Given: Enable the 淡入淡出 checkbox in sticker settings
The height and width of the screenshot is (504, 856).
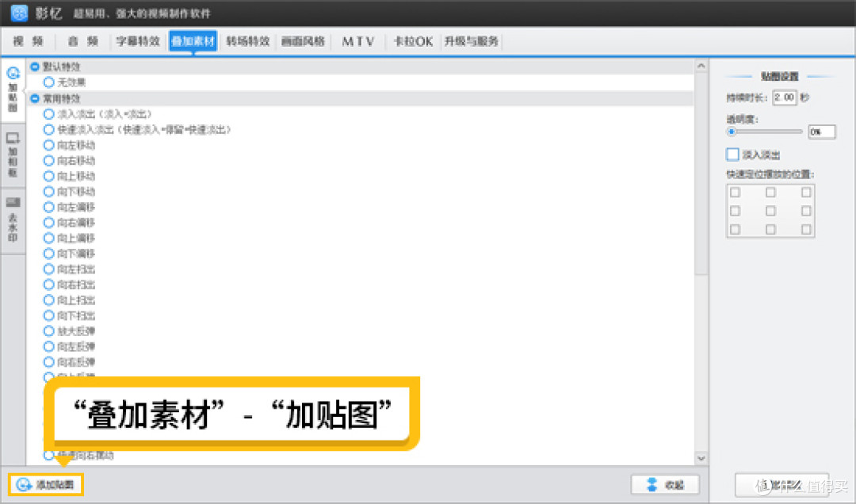Looking at the screenshot, I should click(x=732, y=155).
